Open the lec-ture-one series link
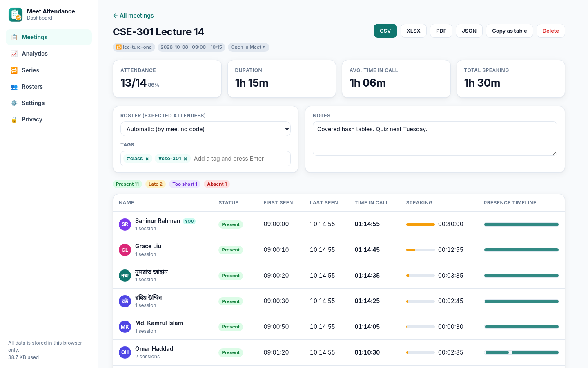 pos(134,47)
